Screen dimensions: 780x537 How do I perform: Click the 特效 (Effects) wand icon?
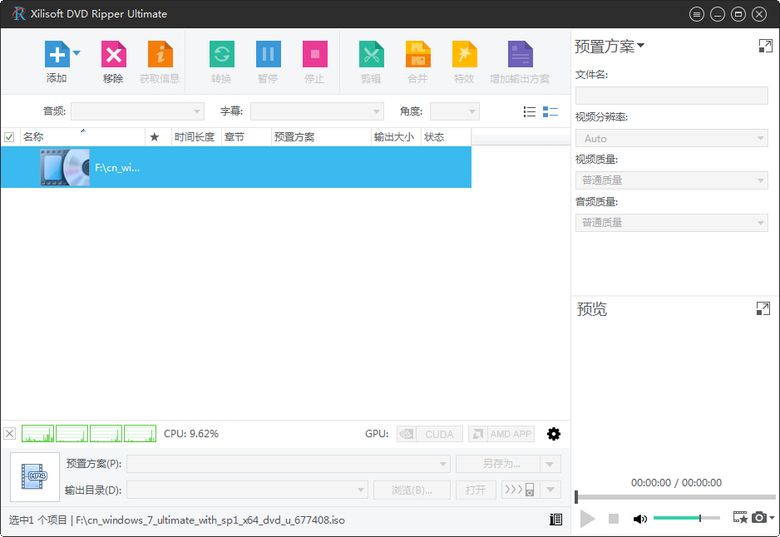tap(465, 54)
